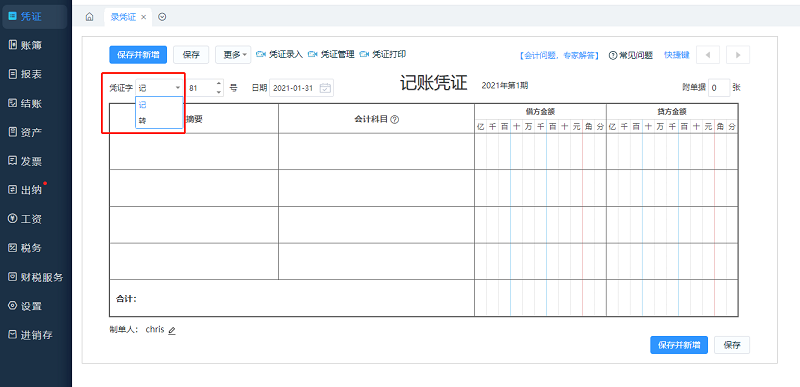Click the 附单据 count input
The height and width of the screenshot is (387, 800).
tap(719, 88)
